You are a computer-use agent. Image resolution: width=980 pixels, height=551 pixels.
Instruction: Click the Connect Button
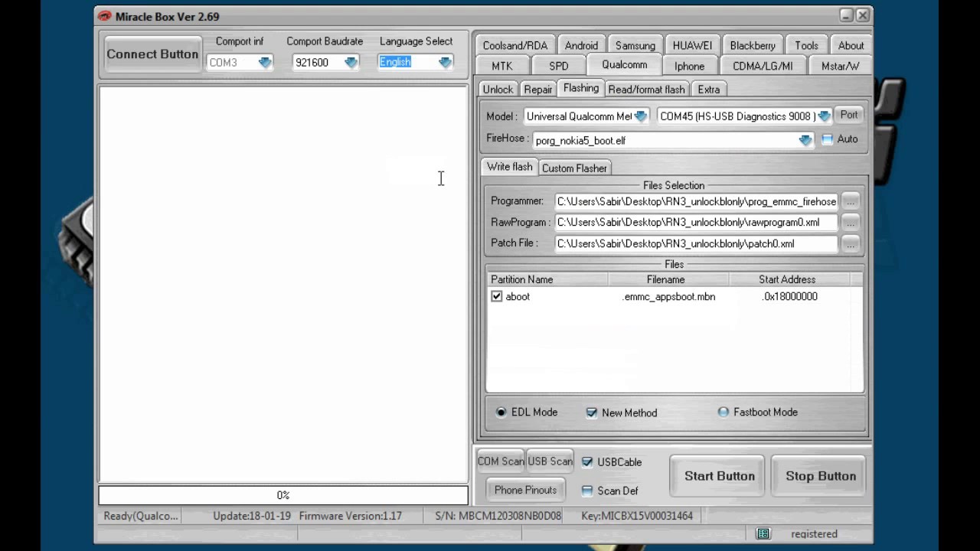[x=152, y=54]
